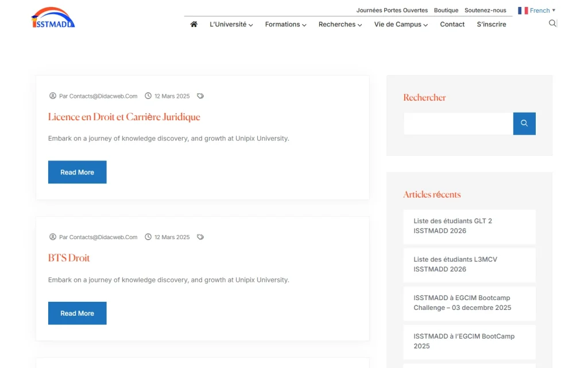Click the tag icon on Licence en Droit post
This screenshot has width=588, height=368.
(x=200, y=96)
